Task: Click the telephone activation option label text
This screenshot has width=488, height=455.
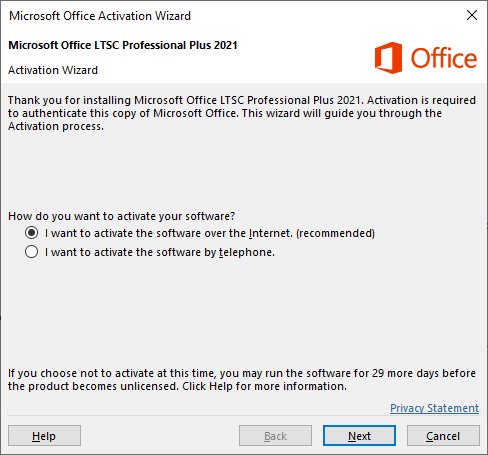Action: coord(160,252)
